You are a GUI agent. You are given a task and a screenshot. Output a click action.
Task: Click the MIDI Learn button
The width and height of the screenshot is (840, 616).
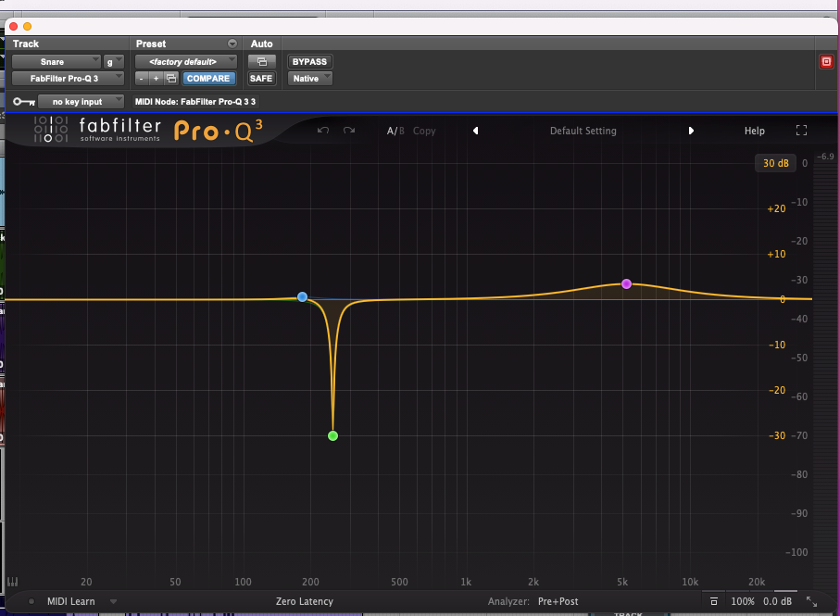pos(70,601)
